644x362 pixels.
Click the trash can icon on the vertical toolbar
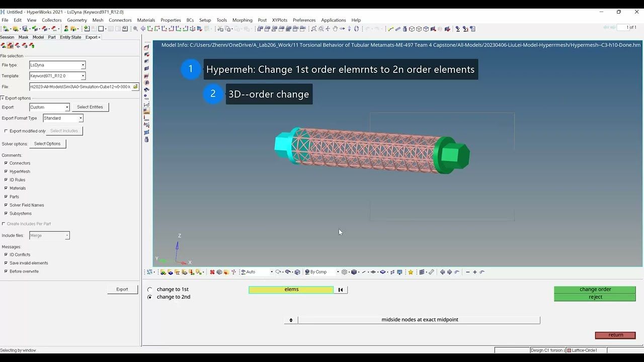146,139
